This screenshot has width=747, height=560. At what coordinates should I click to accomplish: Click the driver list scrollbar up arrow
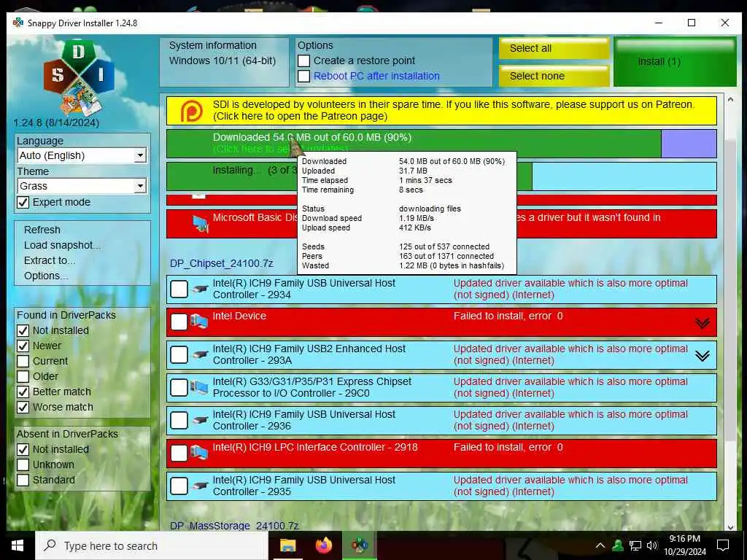tap(730, 99)
